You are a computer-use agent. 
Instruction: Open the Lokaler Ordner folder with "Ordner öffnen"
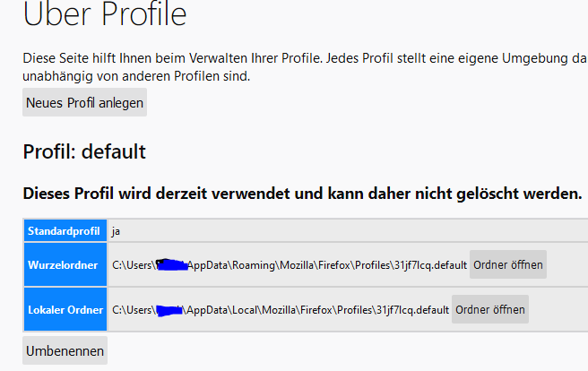click(x=490, y=310)
